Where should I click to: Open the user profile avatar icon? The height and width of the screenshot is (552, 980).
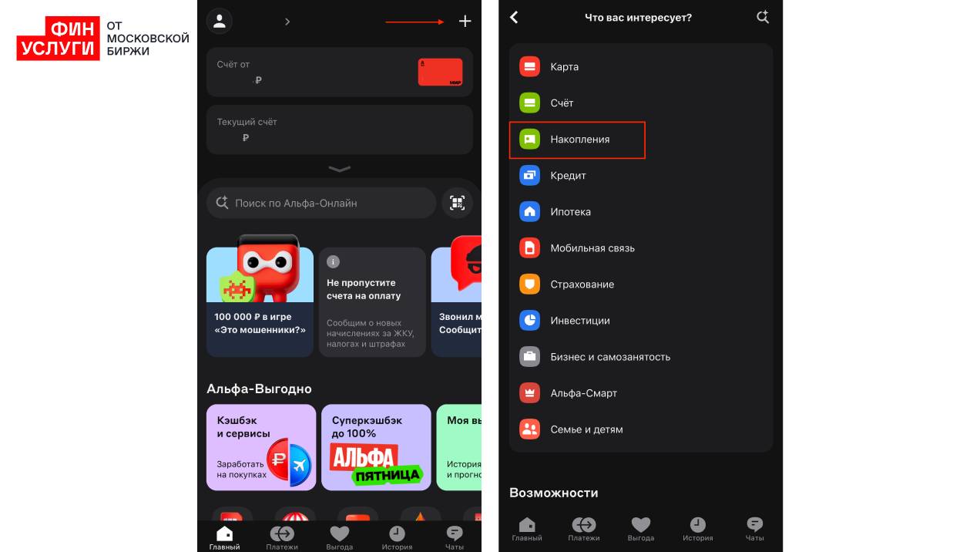pyautogui.click(x=220, y=22)
